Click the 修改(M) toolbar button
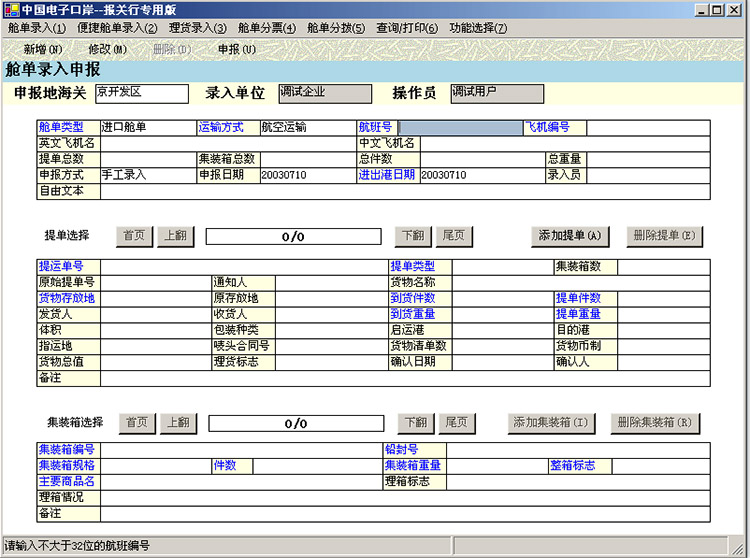 pos(107,49)
